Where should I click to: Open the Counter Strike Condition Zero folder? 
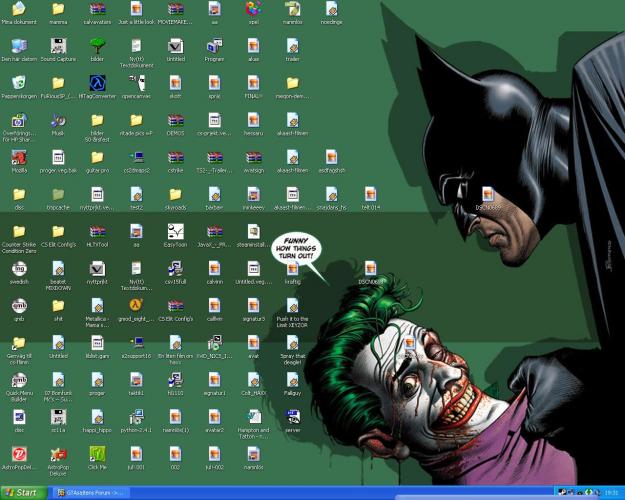19,231
